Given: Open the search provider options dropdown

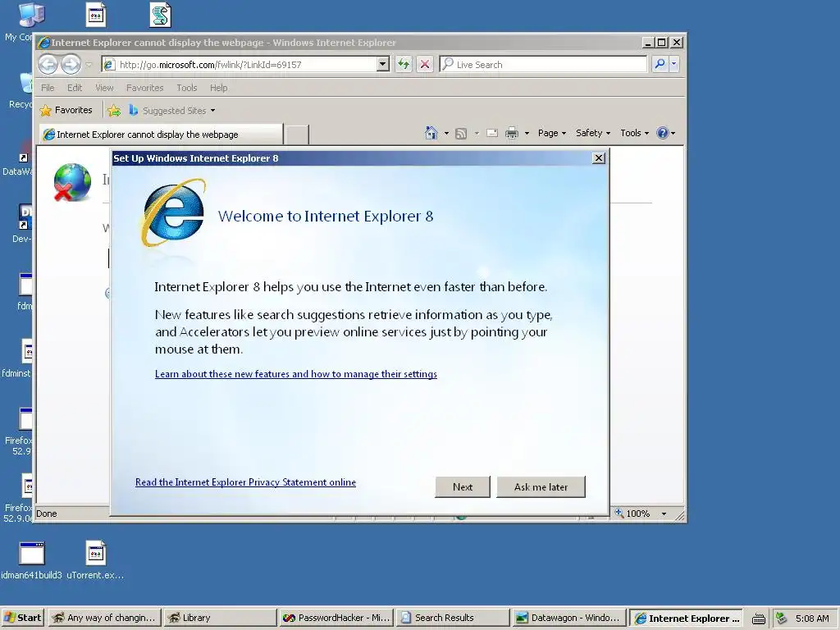Looking at the screenshot, I should click(674, 64).
